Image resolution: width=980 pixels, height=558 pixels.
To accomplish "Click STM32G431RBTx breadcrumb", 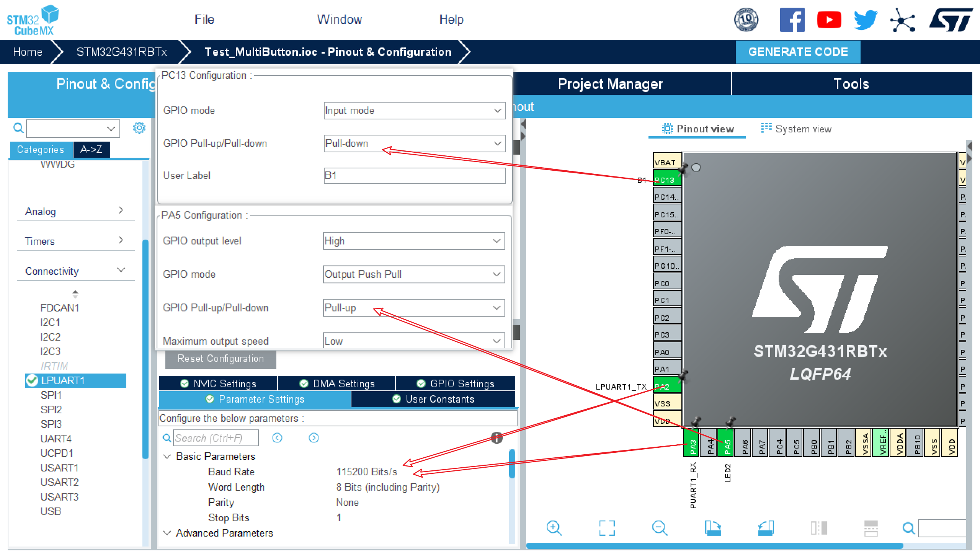I will click(x=121, y=52).
